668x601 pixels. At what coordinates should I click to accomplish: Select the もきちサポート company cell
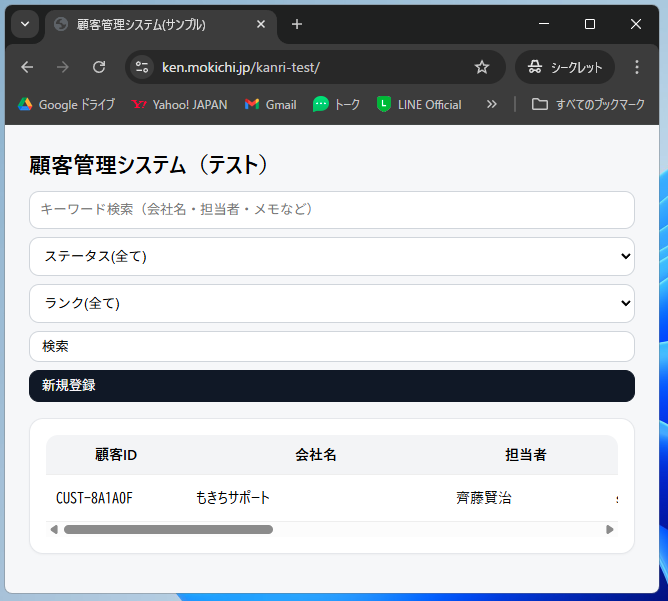point(233,497)
